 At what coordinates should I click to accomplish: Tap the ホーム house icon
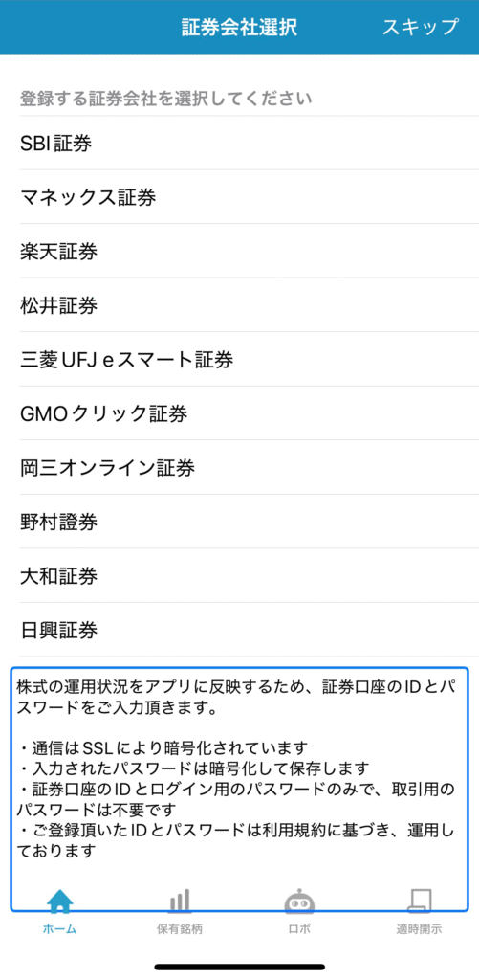tap(60, 902)
